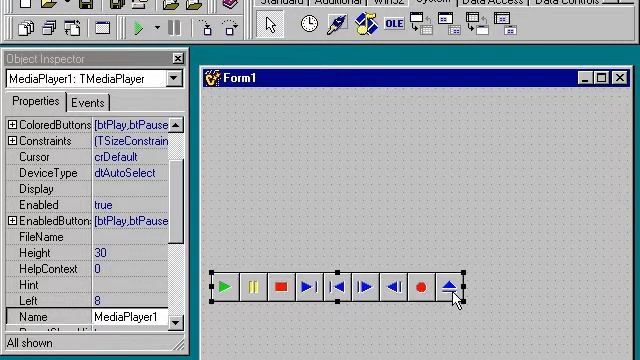Screen dimensions: 640x360
Task: Click the HelpContext value 0
Action: tap(98, 269)
